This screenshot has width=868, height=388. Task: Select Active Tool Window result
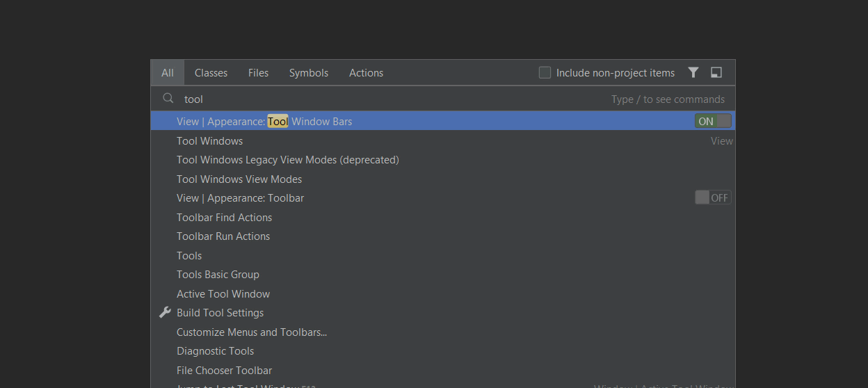point(443,293)
